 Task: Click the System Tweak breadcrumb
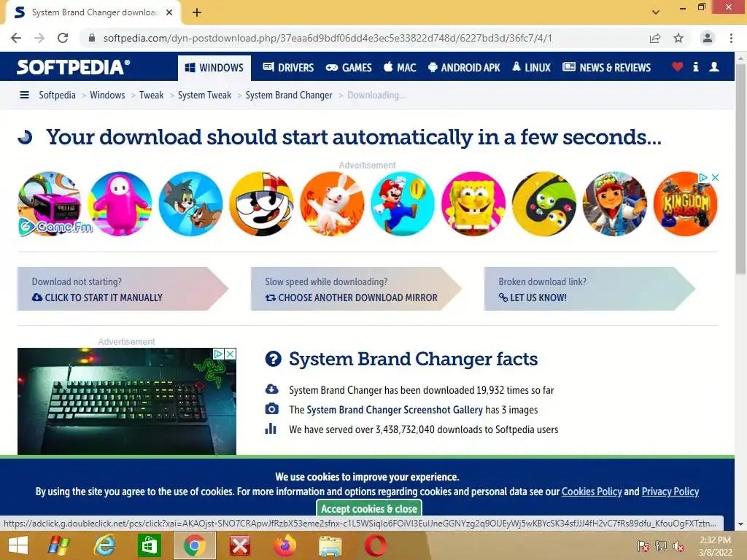tap(204, 96)
